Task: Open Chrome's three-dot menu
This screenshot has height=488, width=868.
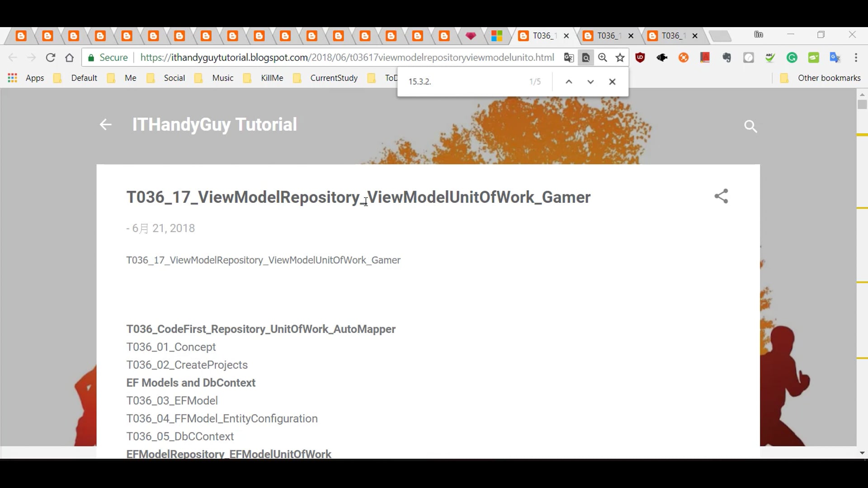Action: click(x=856, y=57)
